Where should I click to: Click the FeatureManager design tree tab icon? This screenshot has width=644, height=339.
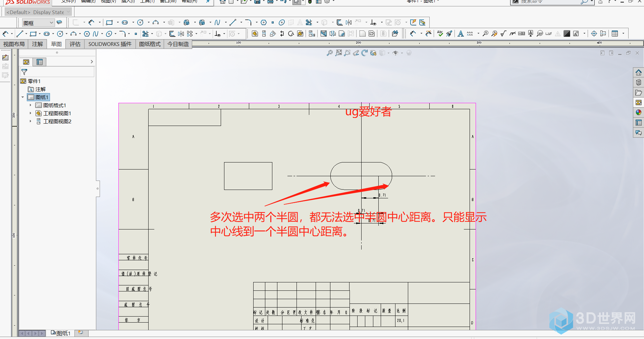click(x=26, y=62)
